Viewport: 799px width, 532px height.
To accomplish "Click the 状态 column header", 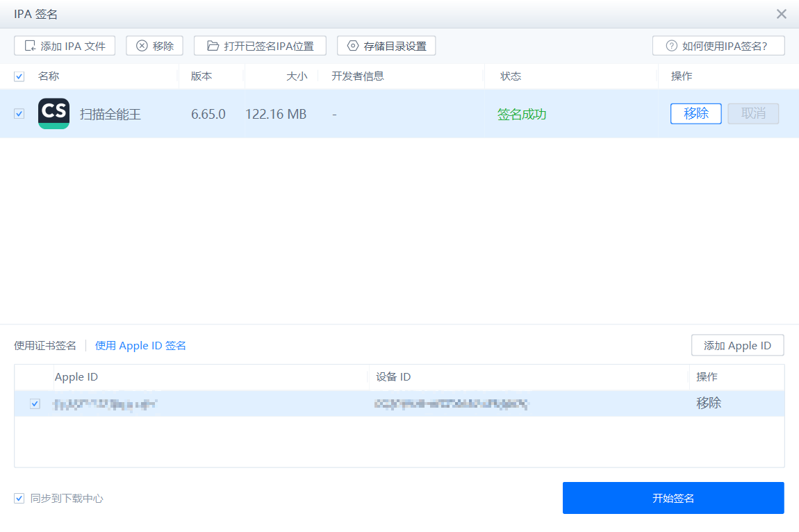I will point(511,76).
